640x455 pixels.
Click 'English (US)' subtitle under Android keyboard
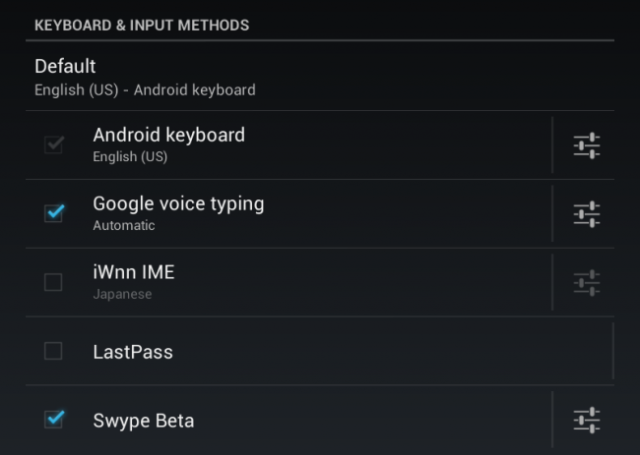[x=130, y=157]
